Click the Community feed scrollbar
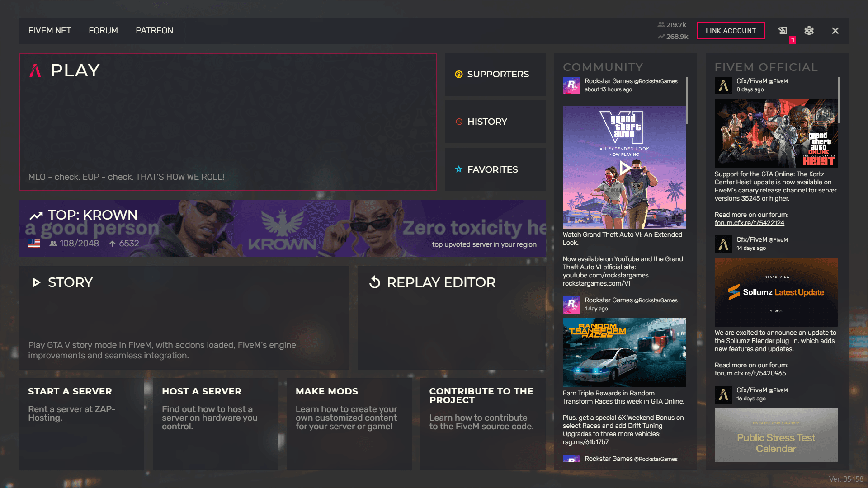 [x=687, y=100]
